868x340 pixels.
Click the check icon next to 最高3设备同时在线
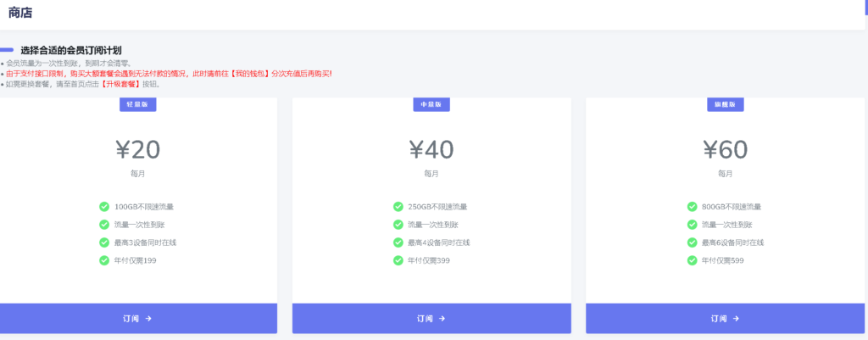(104, 242)
